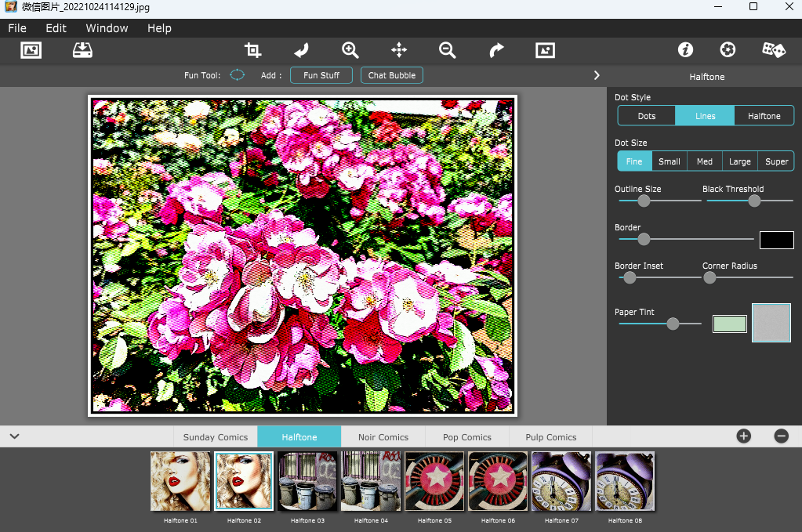Click the Black Threshold slider handle
The image size is (802, 532).
click(754, 201)
